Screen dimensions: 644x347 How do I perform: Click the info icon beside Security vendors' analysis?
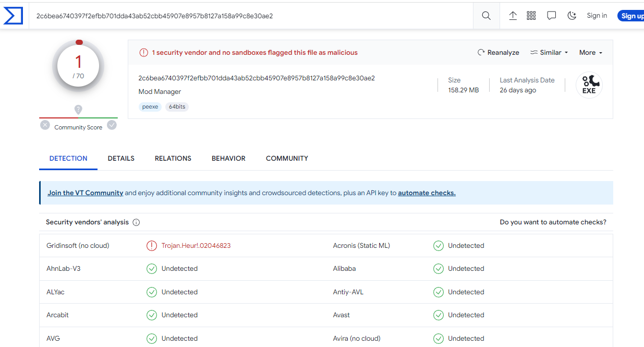[x=136, y=222]
